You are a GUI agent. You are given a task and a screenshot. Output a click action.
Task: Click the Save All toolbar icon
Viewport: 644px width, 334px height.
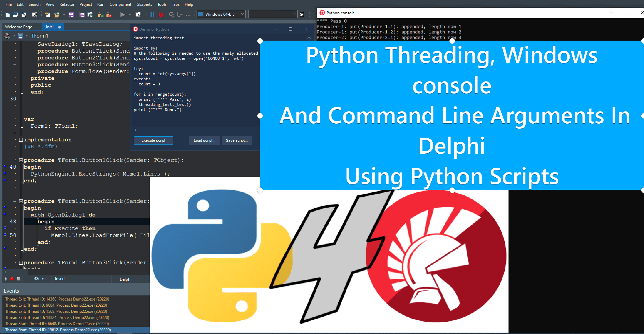coord(82,15)
